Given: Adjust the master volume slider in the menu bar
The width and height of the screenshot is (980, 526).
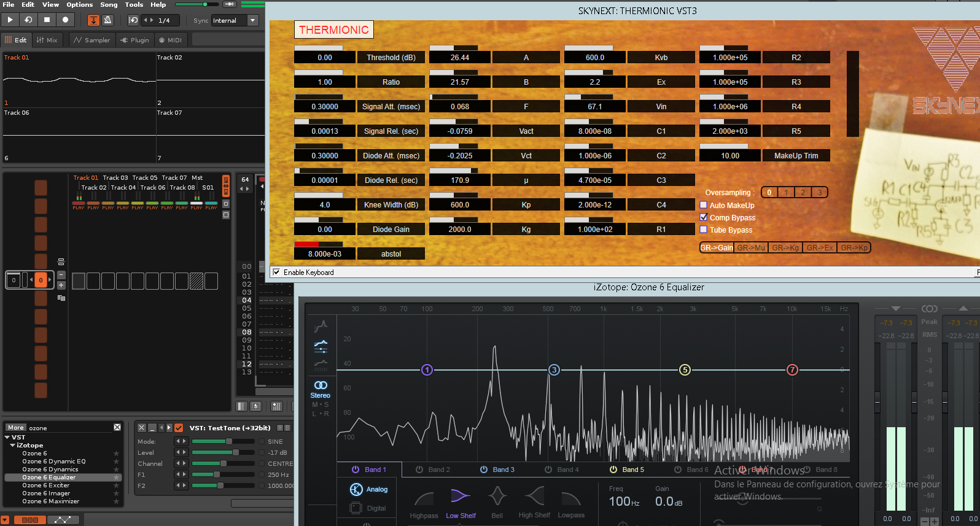Looking at the screenshot, I should point(196,4).
